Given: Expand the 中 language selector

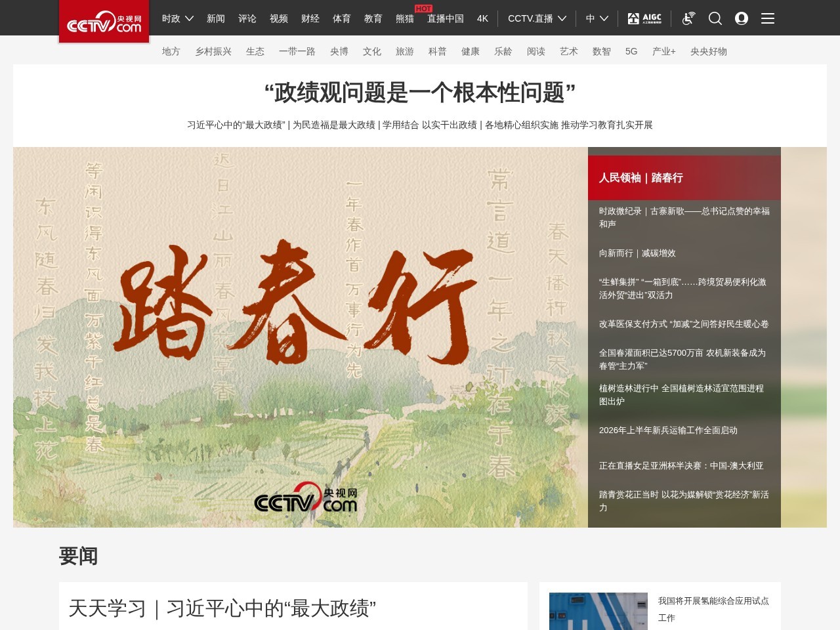Looking at the screenshot, I should (x=595, y=18).
